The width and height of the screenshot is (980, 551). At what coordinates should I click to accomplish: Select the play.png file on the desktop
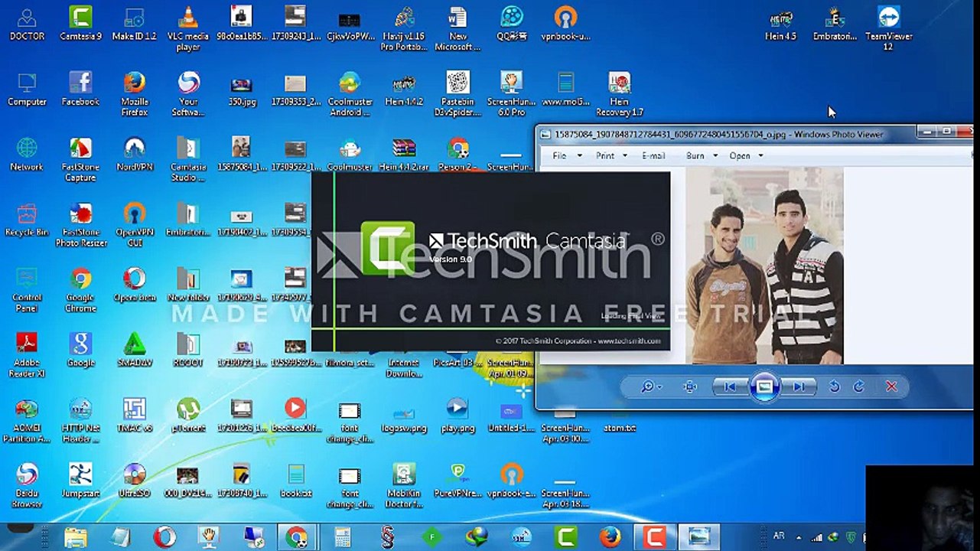pos(457,414)
